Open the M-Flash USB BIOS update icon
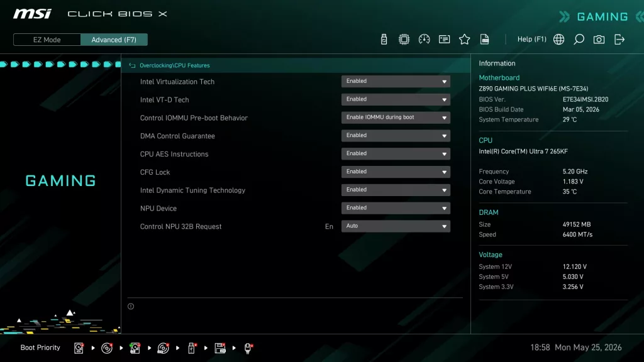Image resolution: width=644 pixels, height=362 pixels. pos(384,40)
